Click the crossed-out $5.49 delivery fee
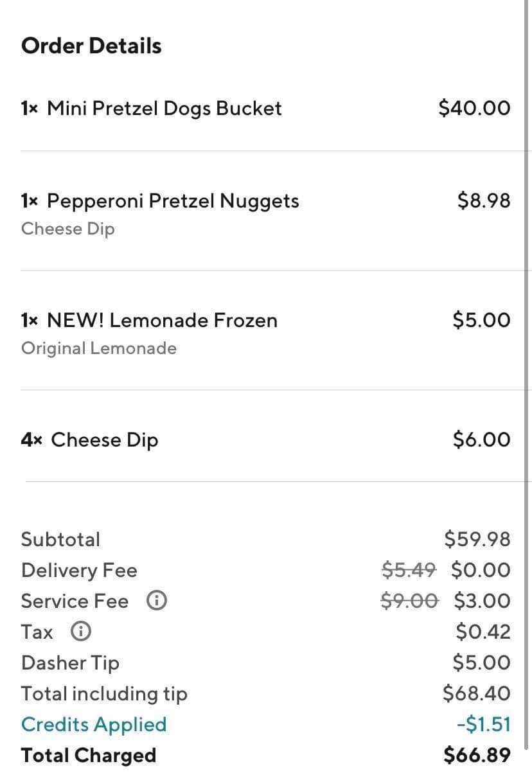 click(409, 569)
